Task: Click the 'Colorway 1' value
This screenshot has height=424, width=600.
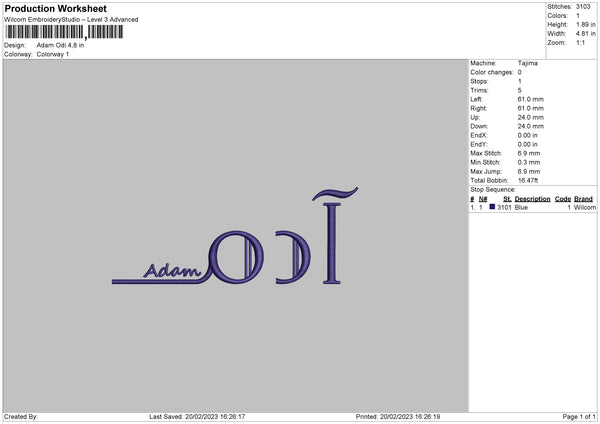Action: click(x=53, y=54)
